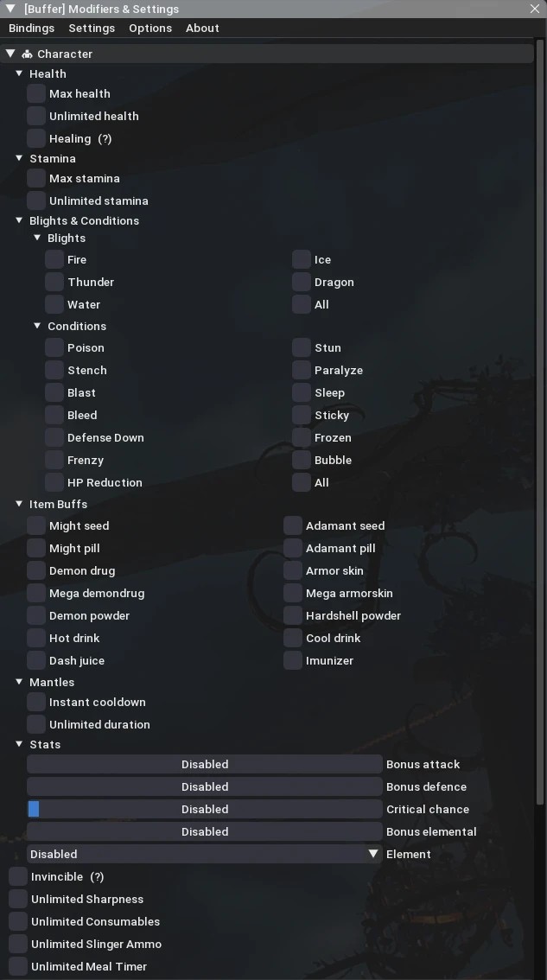Click the Critical chance slider

click(205, 810)
